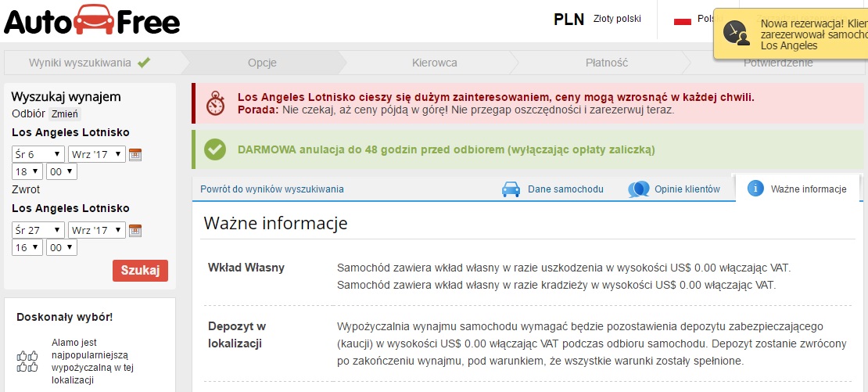Click the blue car icon for Dane samochodu
This screenshot has width=868, height=392.
511,189
